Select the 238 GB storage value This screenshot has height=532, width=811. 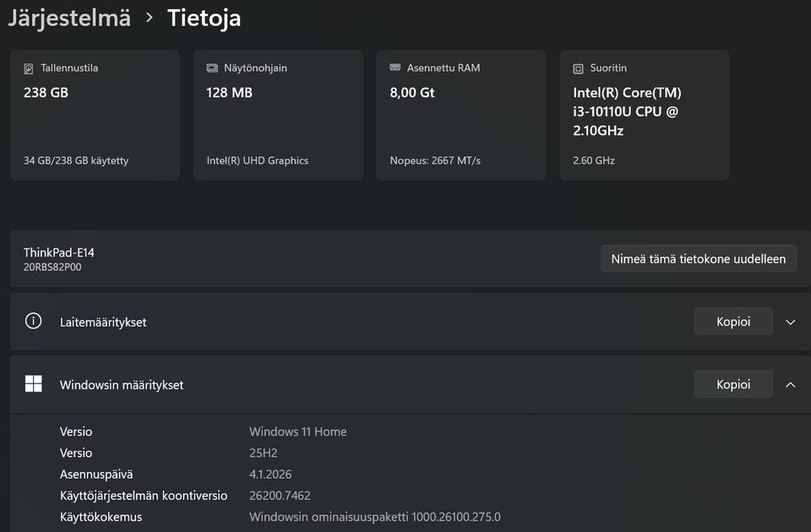coord(46,93)
